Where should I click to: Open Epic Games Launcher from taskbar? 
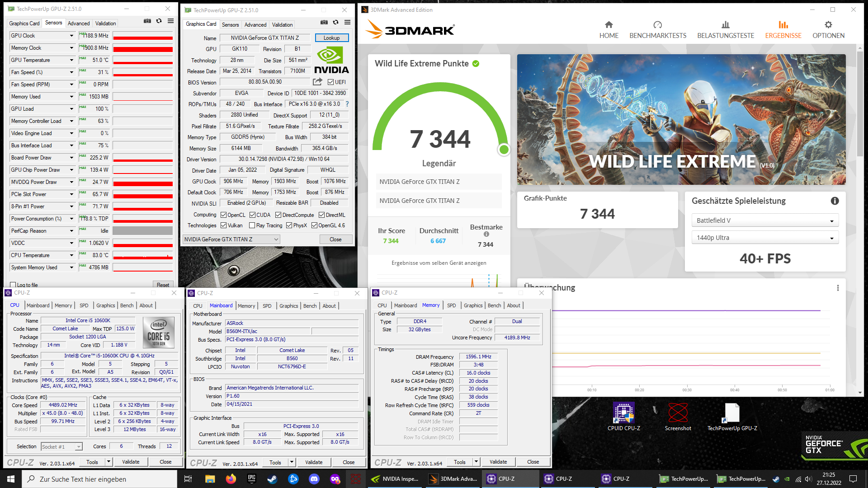click(252, 479)
